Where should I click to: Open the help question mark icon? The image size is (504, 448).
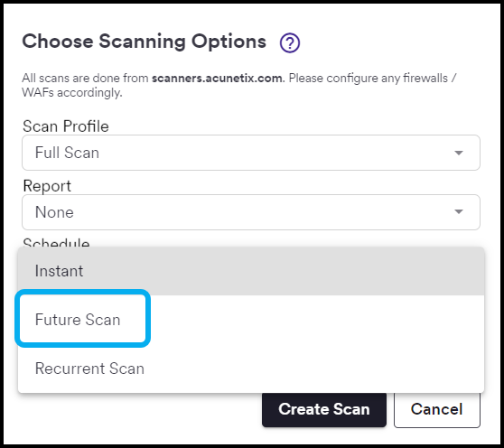pyautogui.click(x=290, y=42)
